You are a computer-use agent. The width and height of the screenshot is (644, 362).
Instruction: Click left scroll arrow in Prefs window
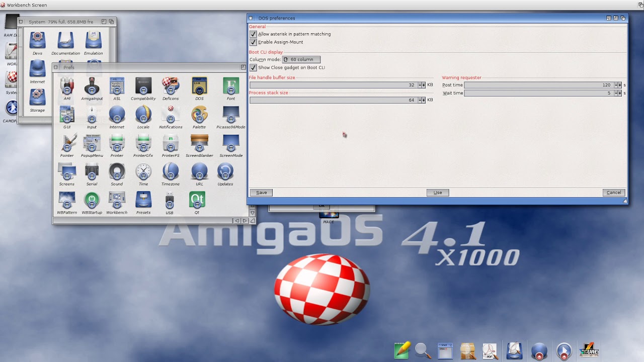point(236,221)
